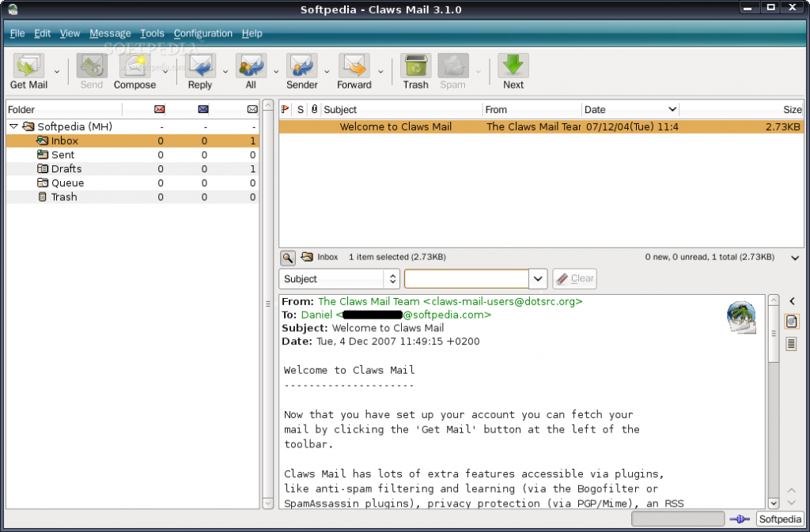Open the View menu

pyautogui.click(x=70, y=33)
